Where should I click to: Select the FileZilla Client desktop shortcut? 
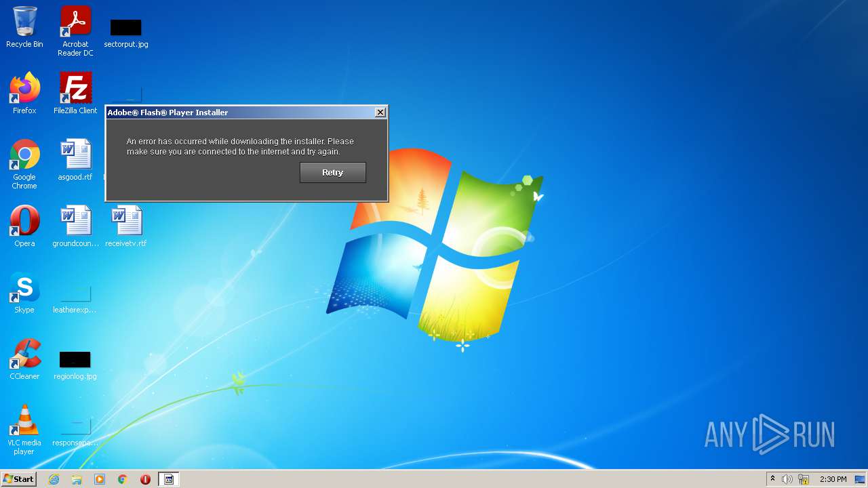click(75, 94)
